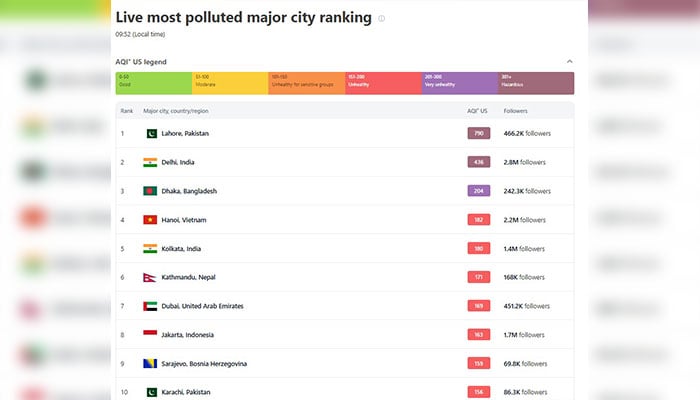Click the Vietnam flag beside Hanoi
This screenshot has width=700, height=400.
(x=150, y=220)
